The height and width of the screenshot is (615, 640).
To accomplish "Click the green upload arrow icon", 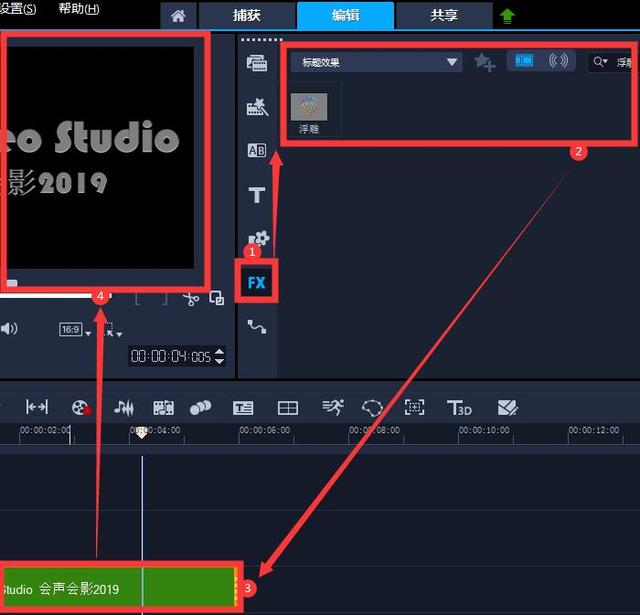I will coord(507,16).
